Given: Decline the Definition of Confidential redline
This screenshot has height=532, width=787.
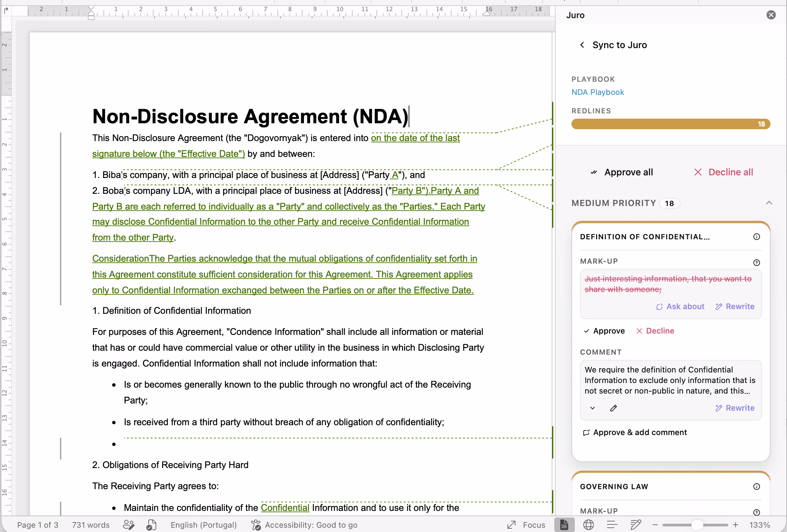Looking at the screenshot, I should coord(655,331).
